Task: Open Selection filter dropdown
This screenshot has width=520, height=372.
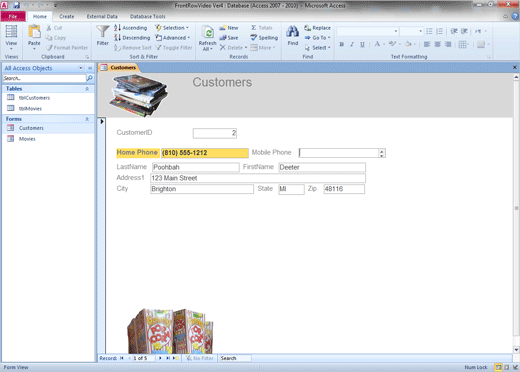Action: coord(172,28)
